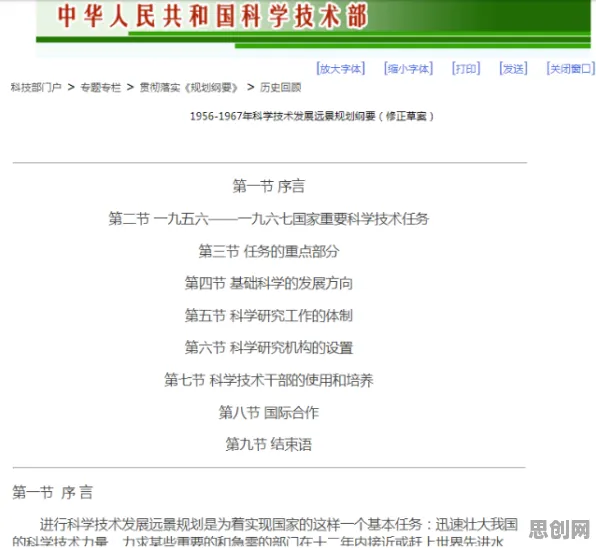This screenshot has height=548, width=596.
Task: Click the 缩小字体 link
Action: [x=408, y=69]
